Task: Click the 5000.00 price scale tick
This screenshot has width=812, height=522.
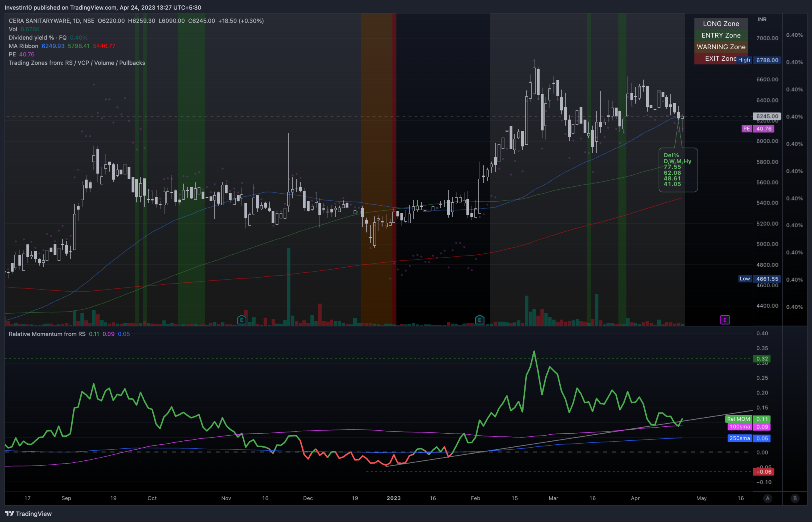Action: tap(767, 244)
